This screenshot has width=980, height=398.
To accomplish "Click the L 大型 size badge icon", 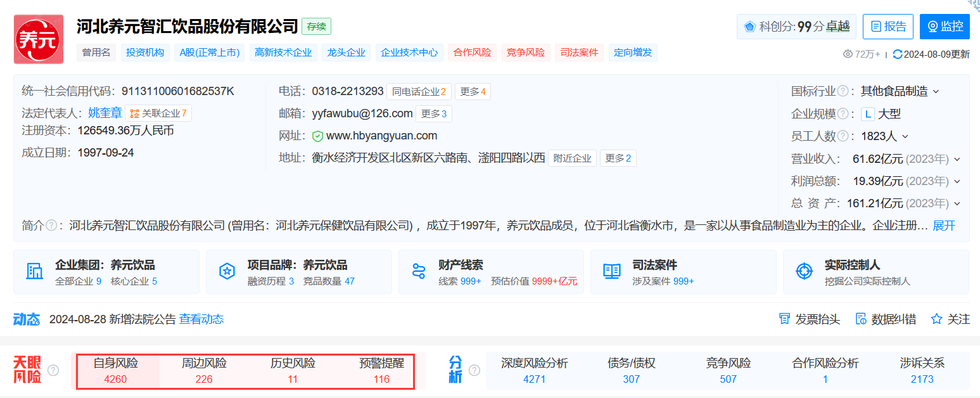I will (868, 114).
